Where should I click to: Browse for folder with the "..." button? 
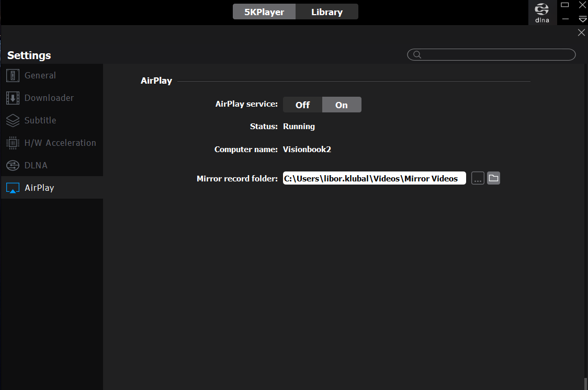478,178
